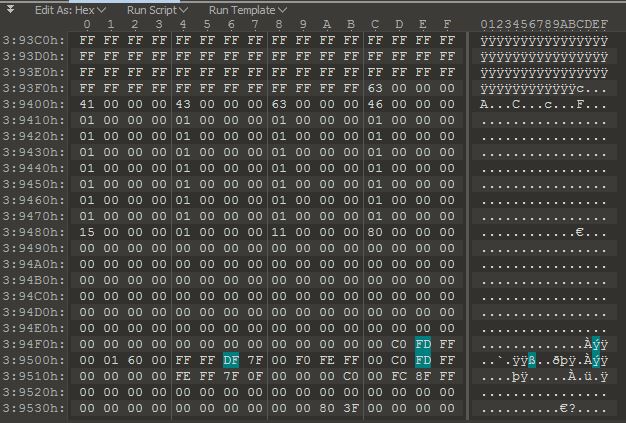Screen dimensions: 626x423
Task: Click byte F0 in row 3:9500h
Action: point(303,360)
